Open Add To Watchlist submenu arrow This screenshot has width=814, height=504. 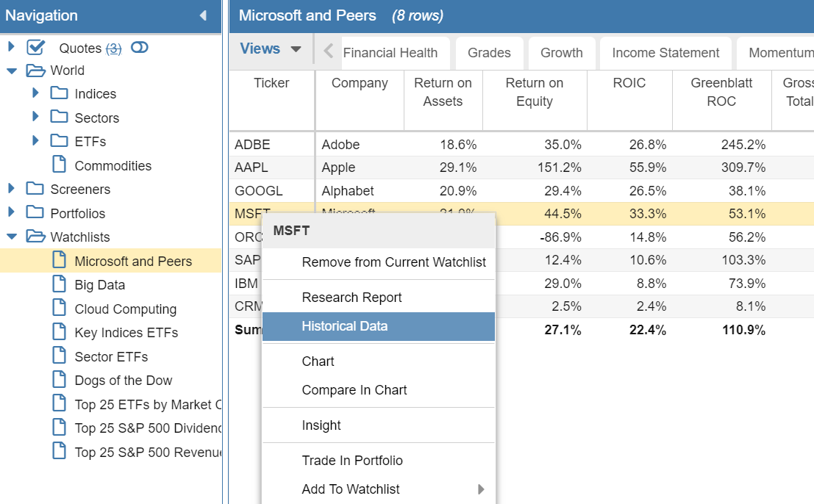481,489
